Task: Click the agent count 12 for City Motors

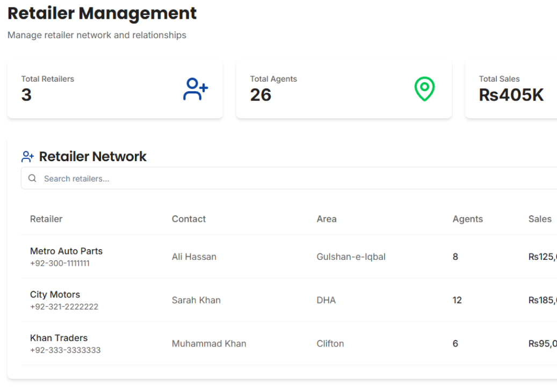Action: (x=457, y=300)
